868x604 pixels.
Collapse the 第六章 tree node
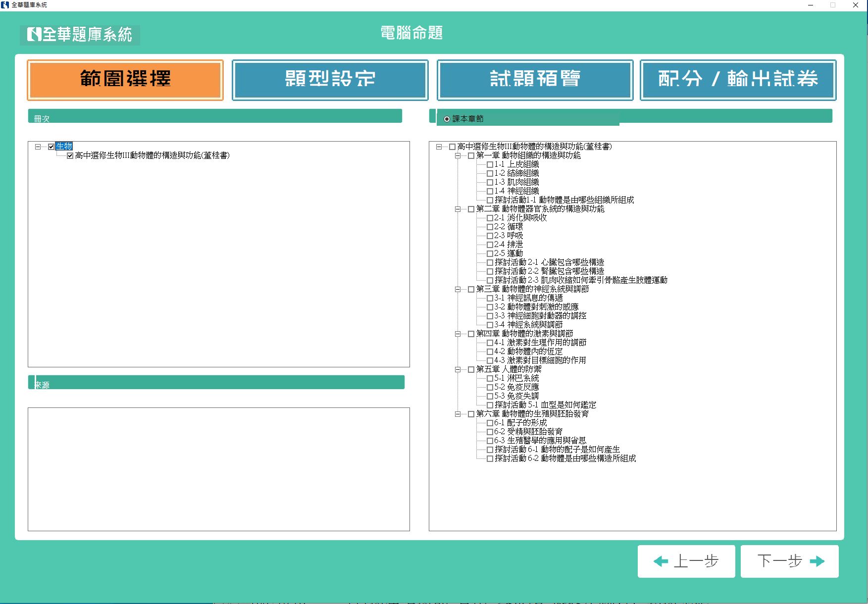(458, 414)
